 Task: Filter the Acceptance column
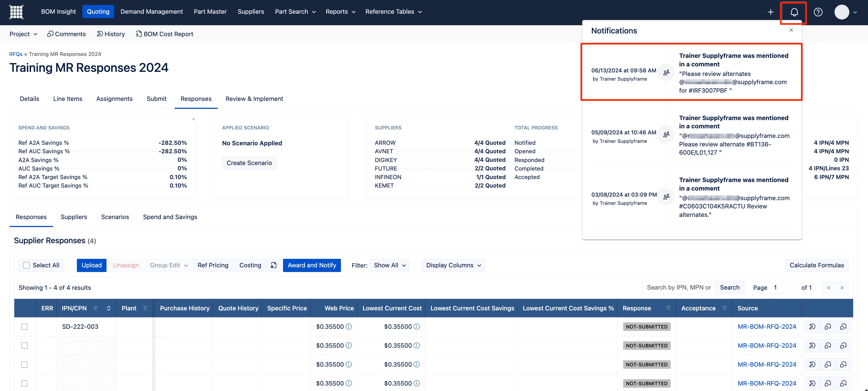point(724,308)
